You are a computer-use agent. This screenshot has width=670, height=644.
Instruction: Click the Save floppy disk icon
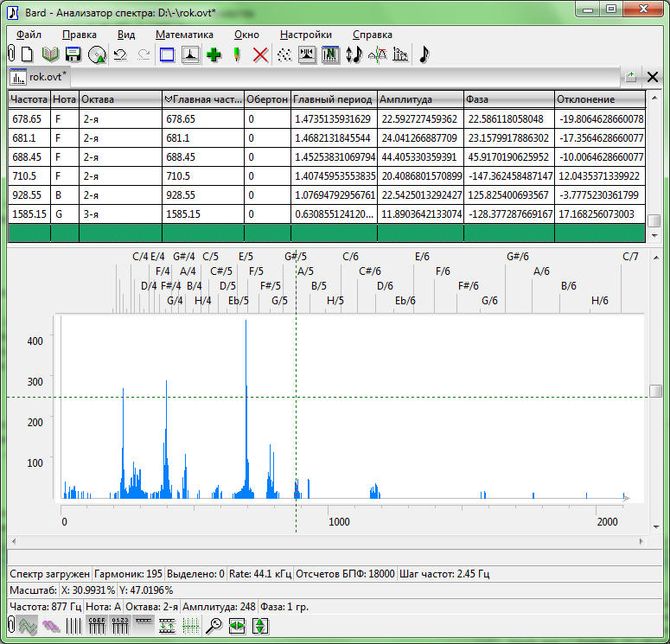tap(73, 54)
